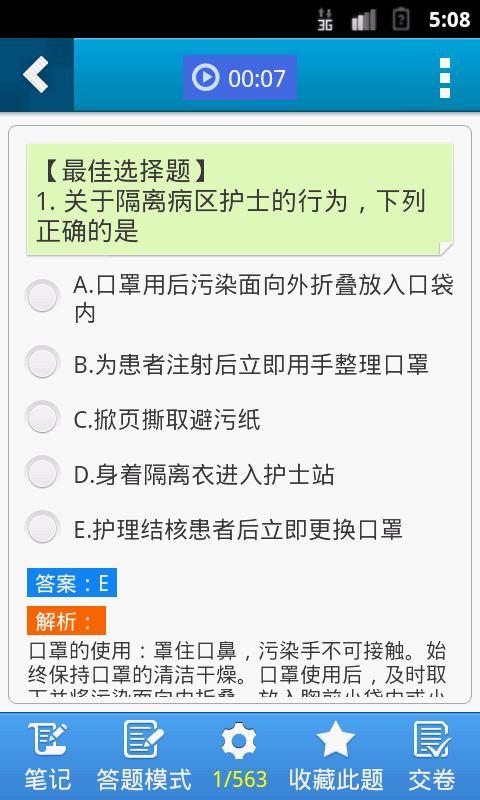Image resolution: width=480 pixels, height=800 pixels.
Task: Click the play icon beside the timer
Action: 206,78
